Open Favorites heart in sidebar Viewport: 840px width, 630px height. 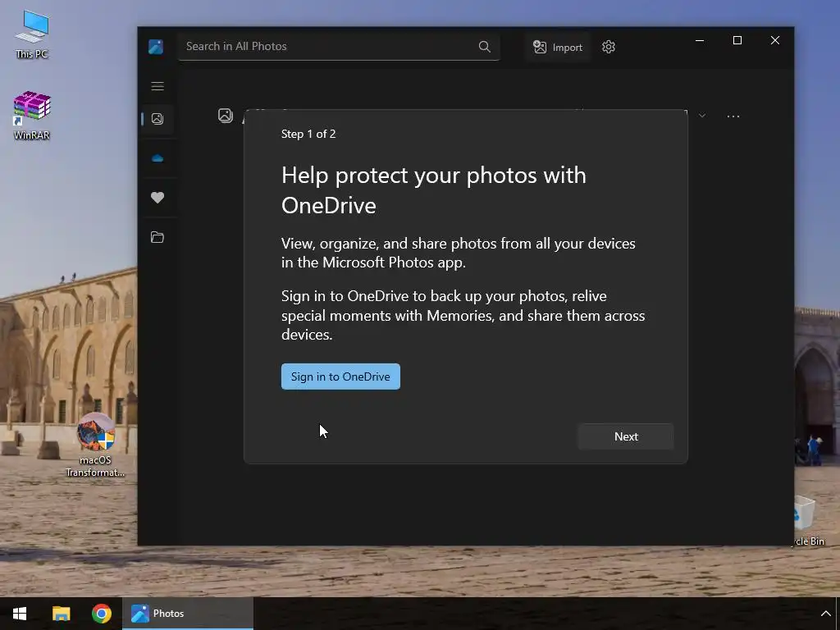tap(157, 198)
